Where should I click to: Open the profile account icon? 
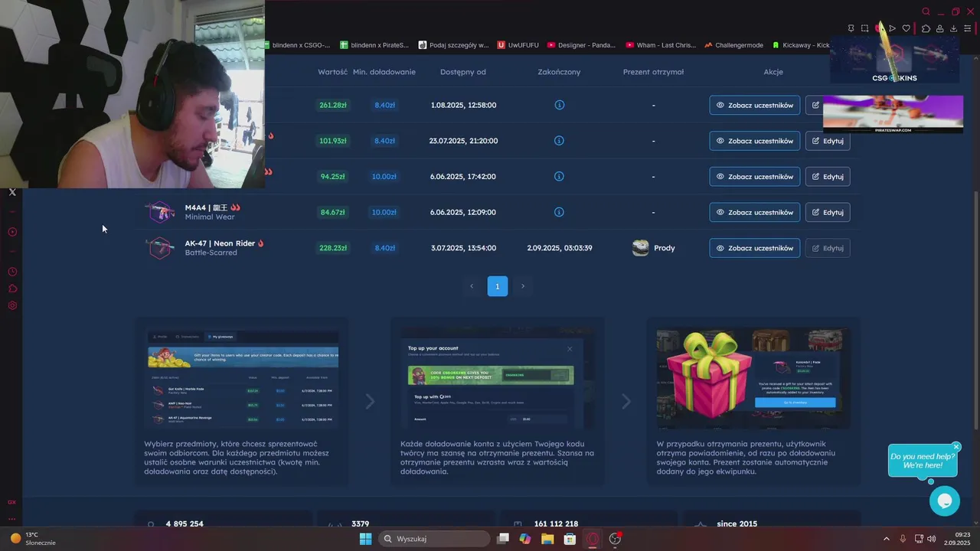tap(939, 28)
